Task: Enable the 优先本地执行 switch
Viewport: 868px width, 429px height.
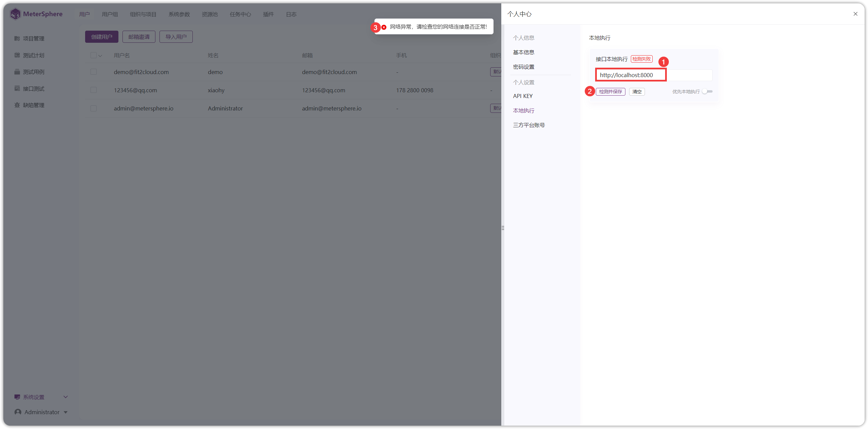Action: pos(707,91)
